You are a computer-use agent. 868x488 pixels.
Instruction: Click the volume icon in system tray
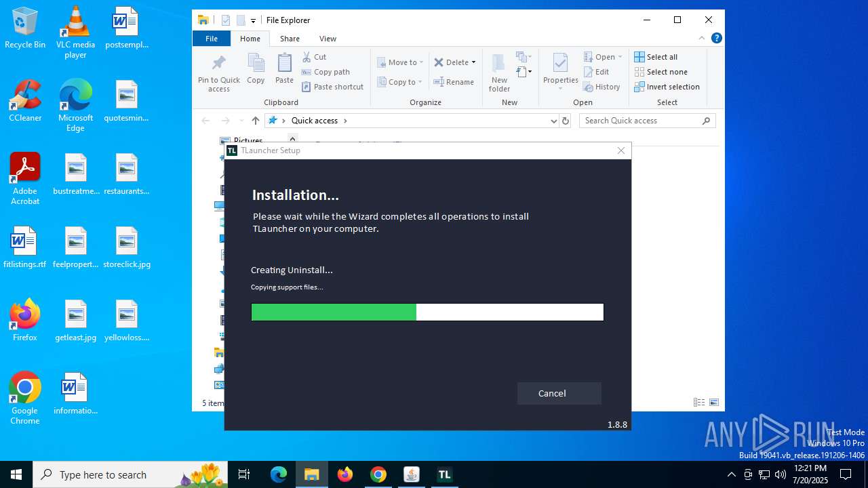pos(781,474)
